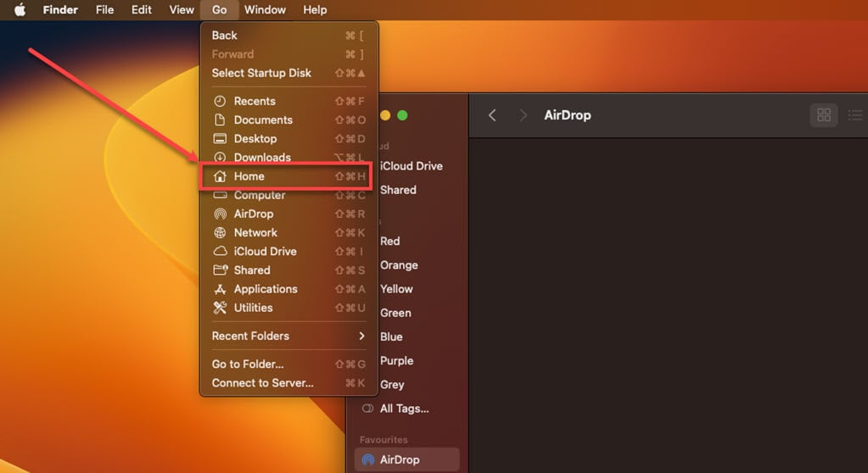Viewport: 868px width, 473px height.
Task: Open Shared in Finder sidebar
Action: point(398,190)
